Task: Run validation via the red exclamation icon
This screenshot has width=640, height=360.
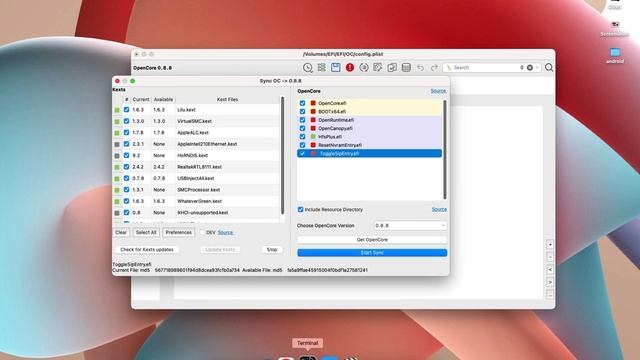Action: point(350,67)
